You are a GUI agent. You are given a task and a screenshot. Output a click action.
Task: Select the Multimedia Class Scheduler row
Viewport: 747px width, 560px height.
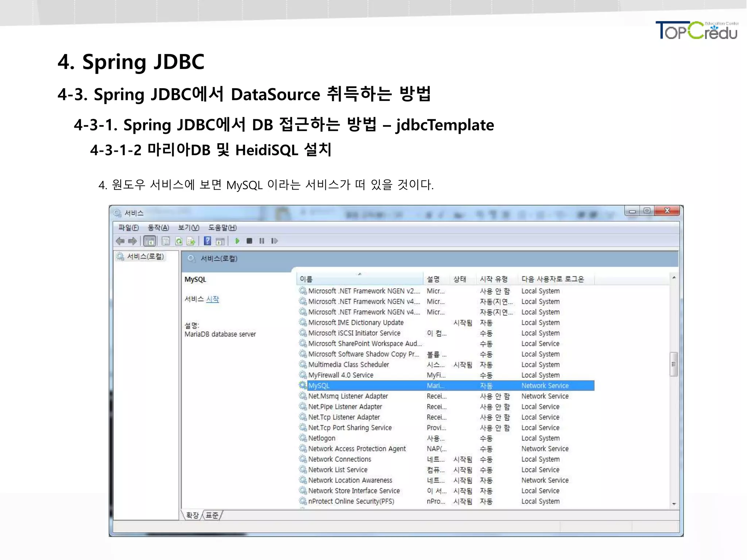[x=446, y=365]
